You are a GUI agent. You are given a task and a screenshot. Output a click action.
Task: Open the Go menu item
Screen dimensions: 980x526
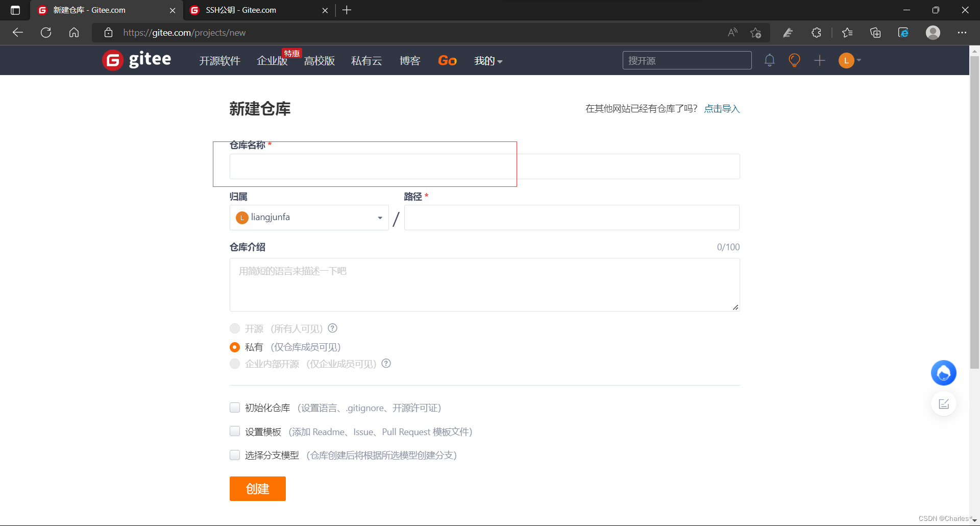point(447,61)
